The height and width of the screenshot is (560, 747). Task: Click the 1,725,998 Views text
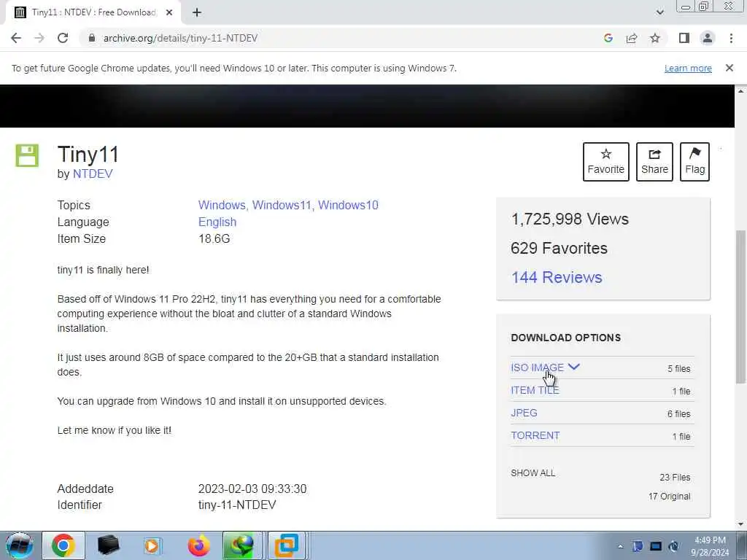[570, 219]
